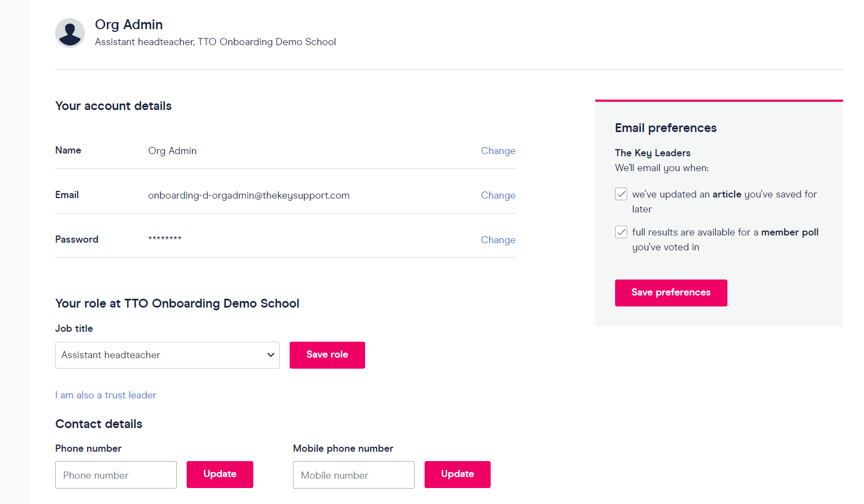Click the onboarding-d-orgadmin email address text

(x=248, y=195)
